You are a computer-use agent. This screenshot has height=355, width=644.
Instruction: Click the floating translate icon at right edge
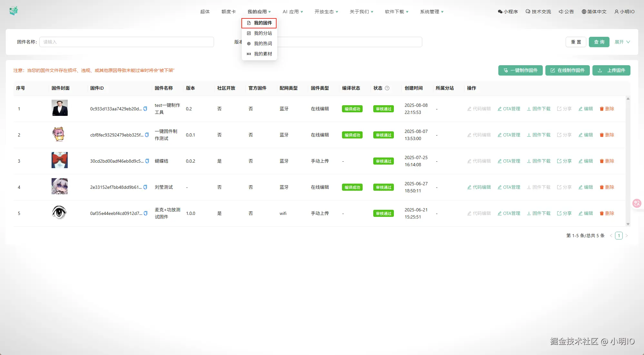coord(637,203)
